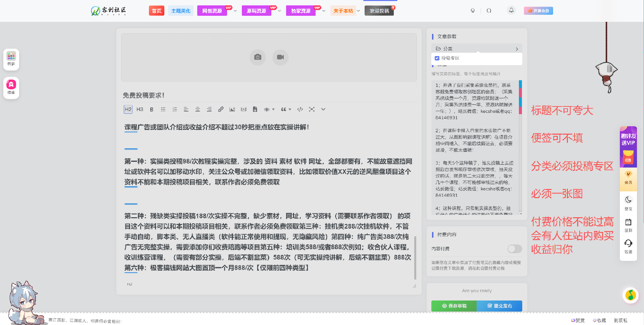
Task: Uncheck the 投稿专区 category checkbox
Action: (x=437, y=58)
